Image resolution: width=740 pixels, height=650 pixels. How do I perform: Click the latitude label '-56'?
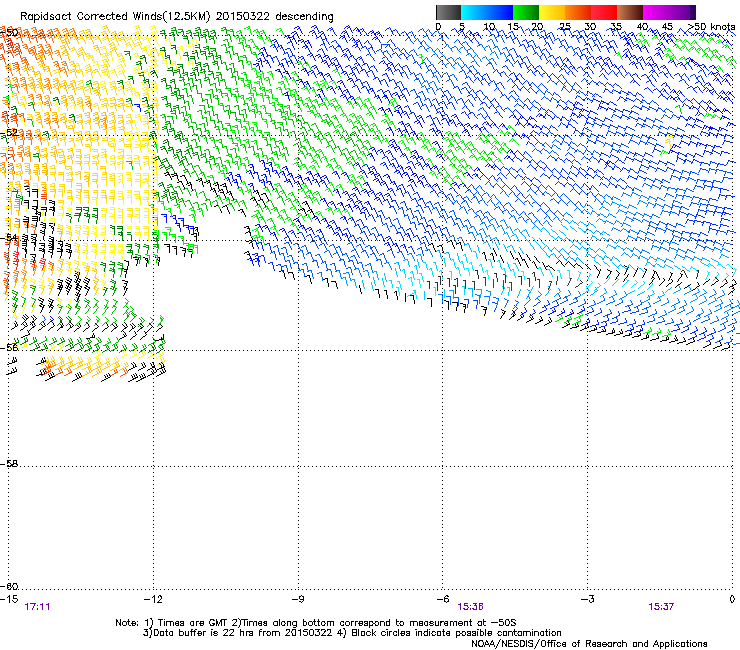9,347
